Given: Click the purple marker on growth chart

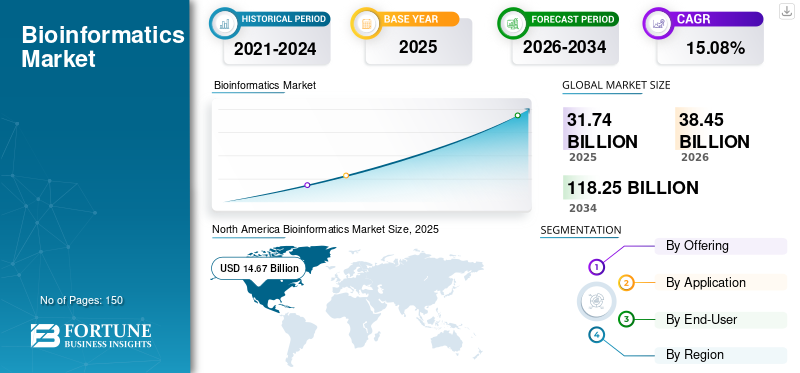Looking at the screenshot, I should pos(307,185).
